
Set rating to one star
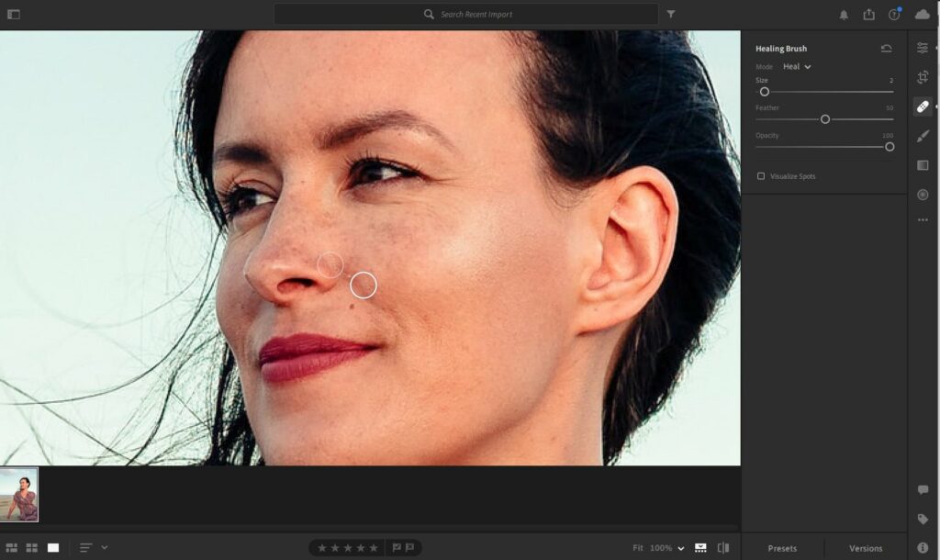[x=322, y=547]
